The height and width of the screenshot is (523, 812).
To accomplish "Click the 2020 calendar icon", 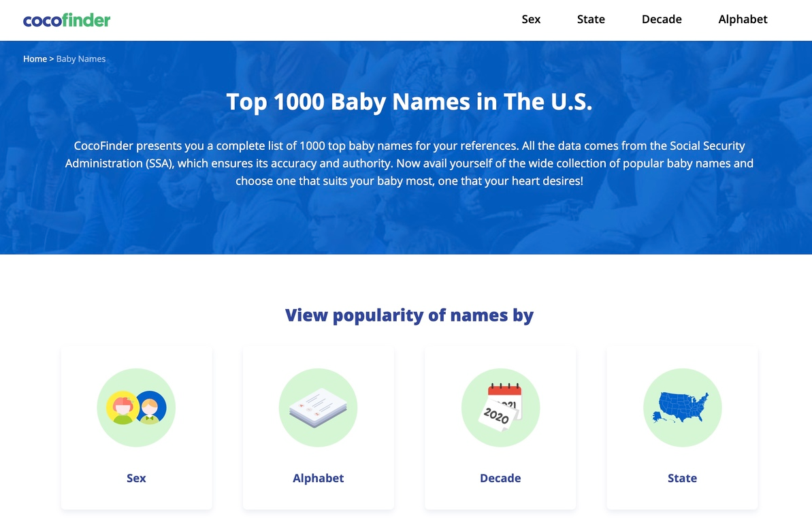I will pyautogui.click(x=500, y=407).
